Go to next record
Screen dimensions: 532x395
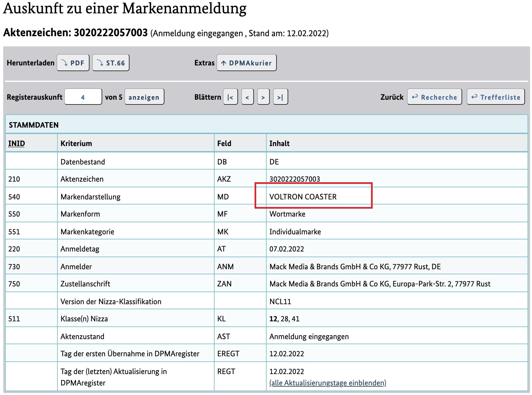[x=263, y=97]
